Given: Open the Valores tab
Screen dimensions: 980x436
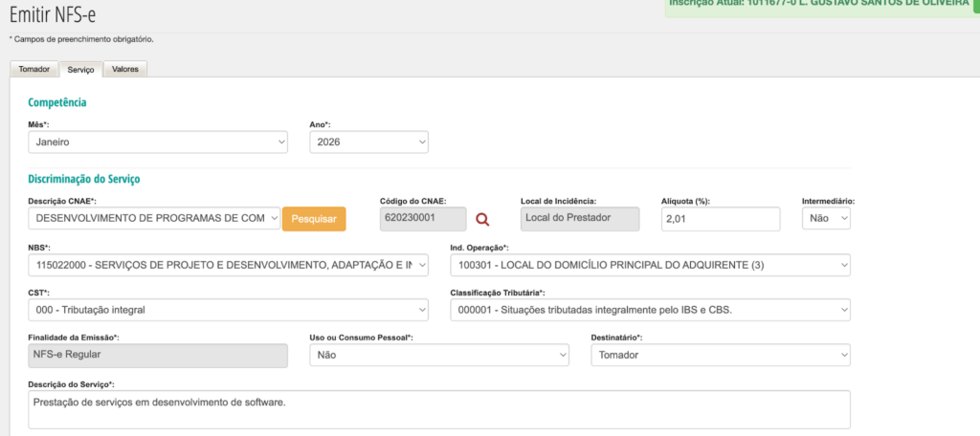Looking at the screenshot, I should 124,70.
